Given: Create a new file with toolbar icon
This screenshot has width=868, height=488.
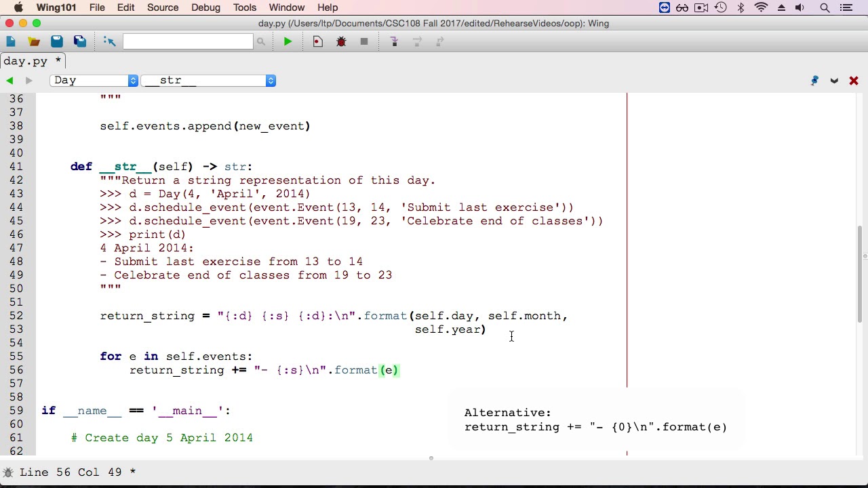Looking at the screenshot, I should pos(11,41).
